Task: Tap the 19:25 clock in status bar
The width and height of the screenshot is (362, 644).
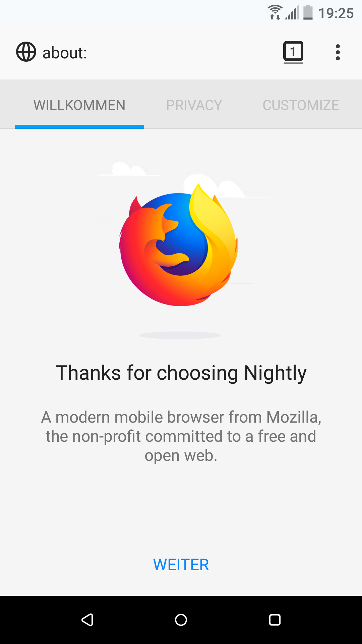Action: [x=336, y=13]
